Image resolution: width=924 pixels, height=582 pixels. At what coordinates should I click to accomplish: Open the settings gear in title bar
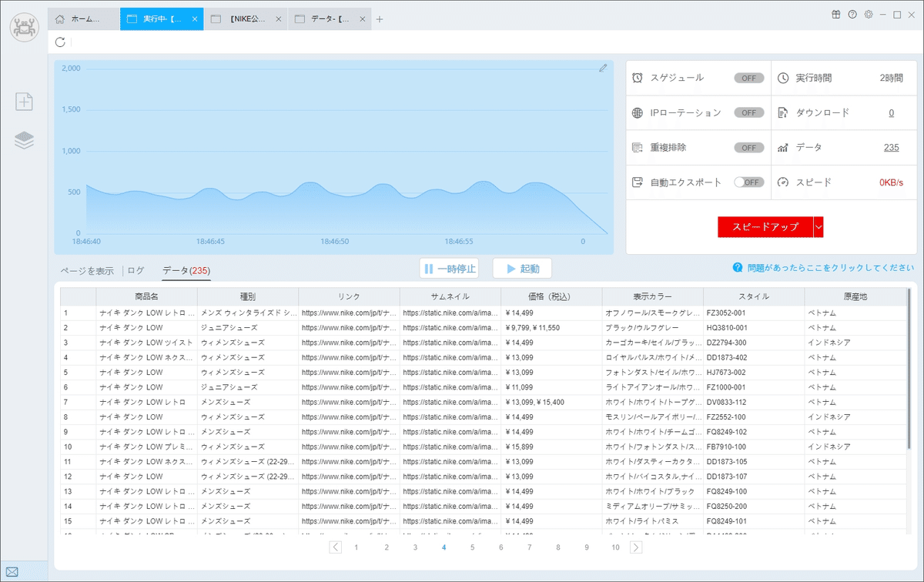tap(869, 15)
